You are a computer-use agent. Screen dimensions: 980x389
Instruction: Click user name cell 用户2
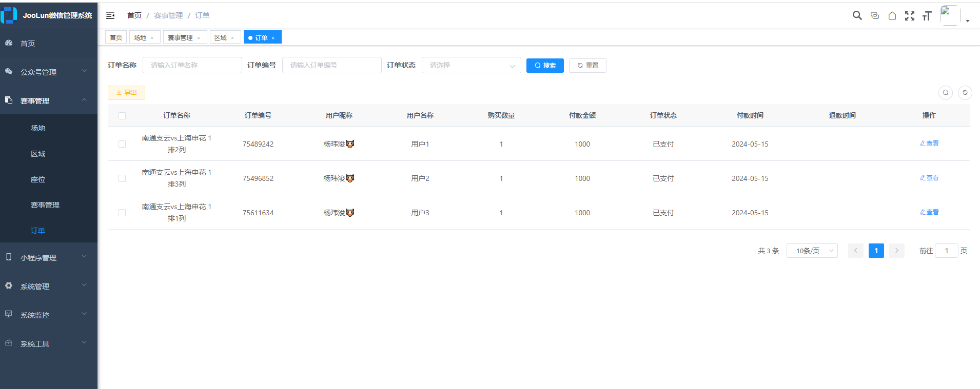pos(420,178)
